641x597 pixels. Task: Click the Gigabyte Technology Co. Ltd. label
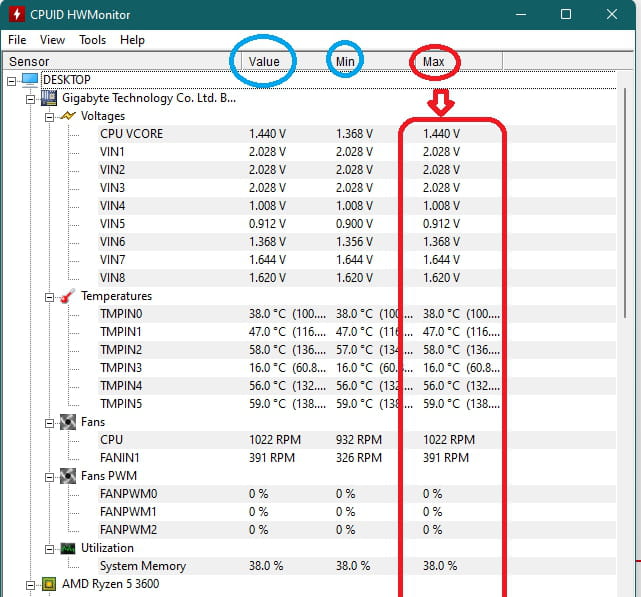click(149, 98)
